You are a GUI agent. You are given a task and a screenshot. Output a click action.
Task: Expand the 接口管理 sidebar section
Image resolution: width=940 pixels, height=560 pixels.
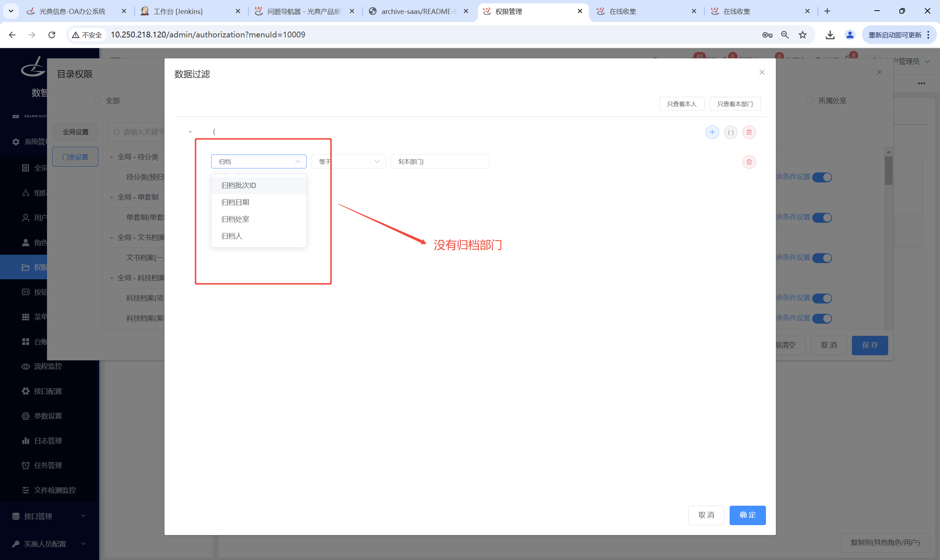[49, 516]
